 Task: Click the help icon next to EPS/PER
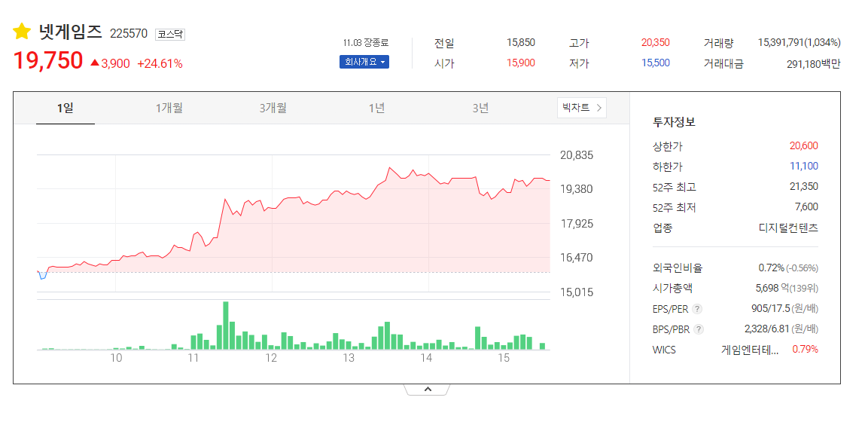[x=697, y=309]
